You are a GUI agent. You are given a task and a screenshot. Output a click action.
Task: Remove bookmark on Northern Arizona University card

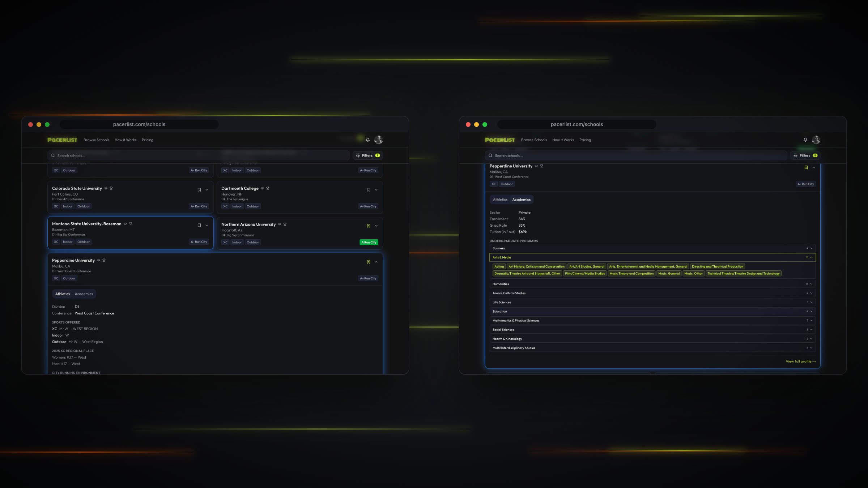(369, 226)
